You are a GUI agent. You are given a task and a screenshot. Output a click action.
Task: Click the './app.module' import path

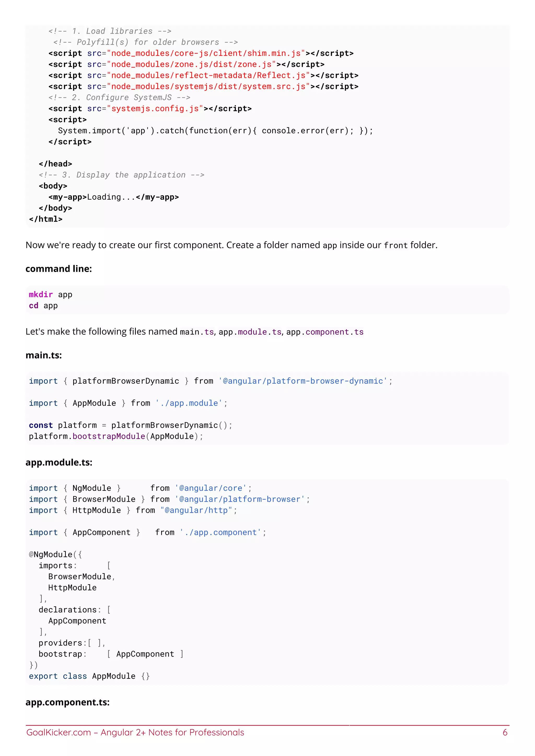pyautogui.click(x=189, y=403)
